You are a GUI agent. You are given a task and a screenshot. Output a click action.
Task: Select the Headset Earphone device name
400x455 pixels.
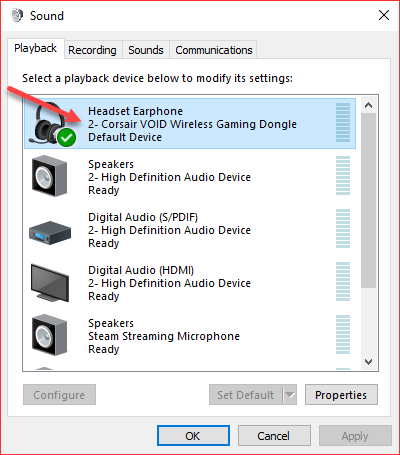click(135, 111)
